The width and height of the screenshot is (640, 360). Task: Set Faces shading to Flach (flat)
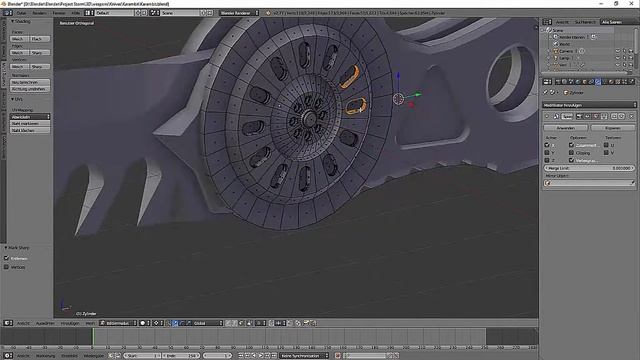pos(40,39)
